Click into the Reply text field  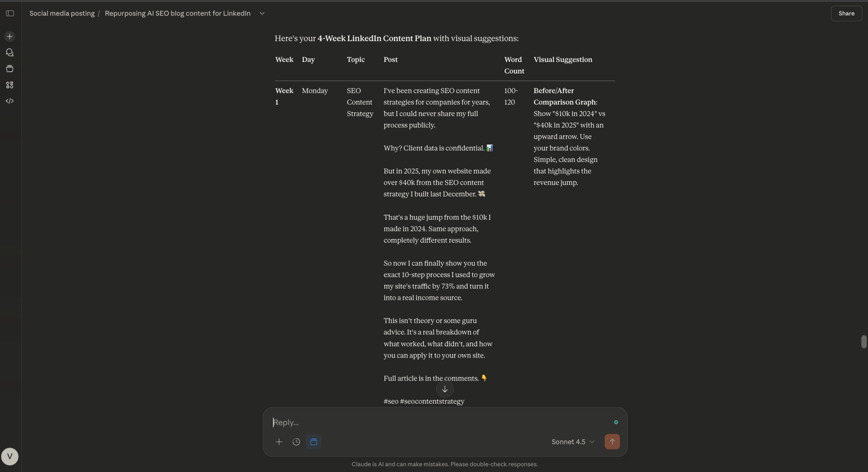point(439,422)
